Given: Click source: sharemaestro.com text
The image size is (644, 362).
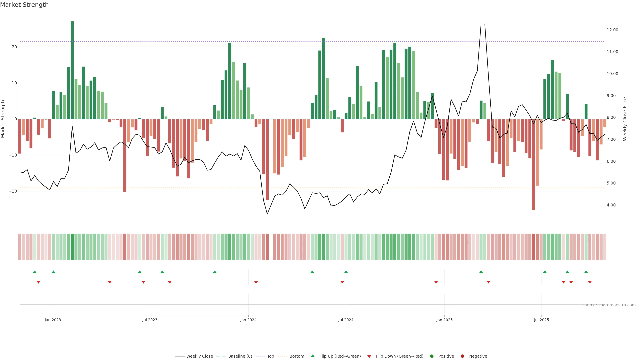Looking at the screenshot, I should (609, 305).
